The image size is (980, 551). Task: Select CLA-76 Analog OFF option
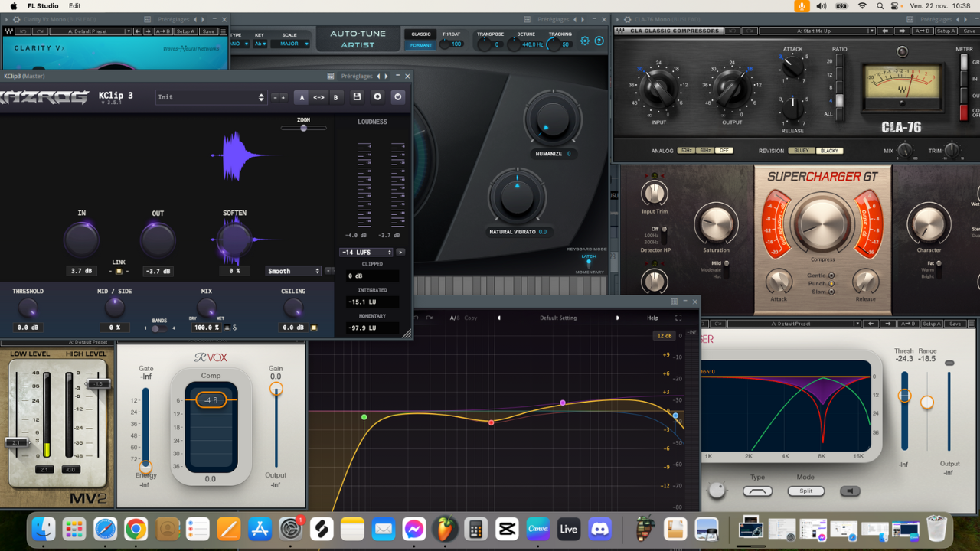coord(724,151)
